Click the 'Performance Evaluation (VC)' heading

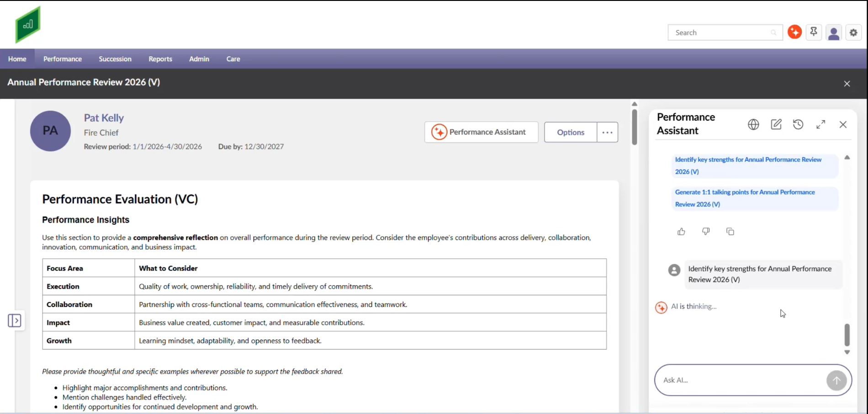coord(120,199)
